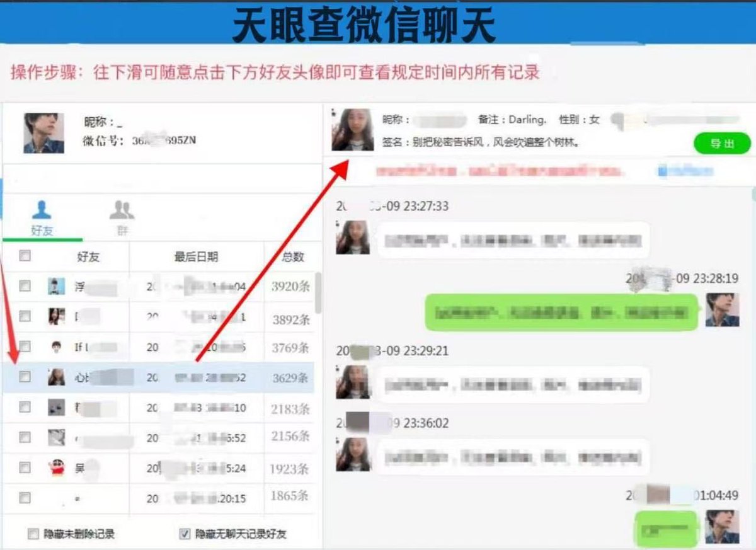
Task: Click the 签名 signature line text
Action: [481, 143]
